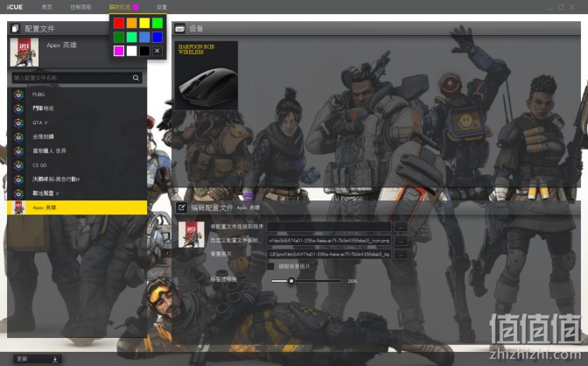Click the 瞬时灯光 instant lighting menu

(x=123, y=7)
